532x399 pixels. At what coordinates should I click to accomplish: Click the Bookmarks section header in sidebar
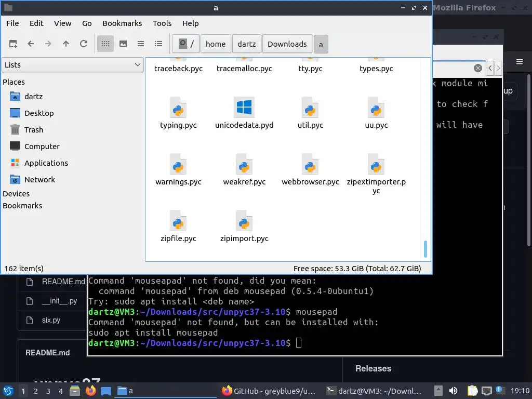(x=22, y=206)
